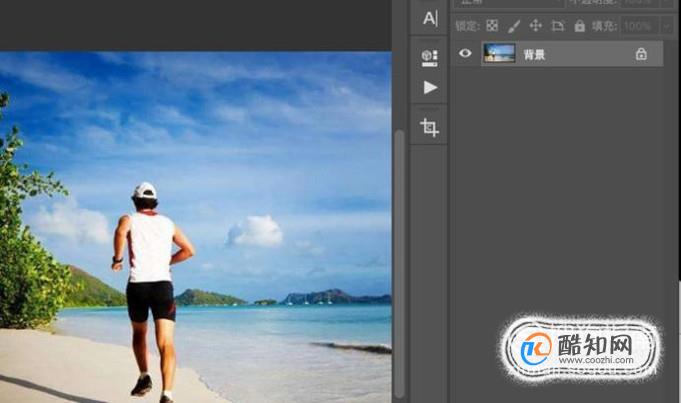This screenshot has height=403, width=681.
Task: Click the lock icon on 背景 layer
Action: (641, 54)
